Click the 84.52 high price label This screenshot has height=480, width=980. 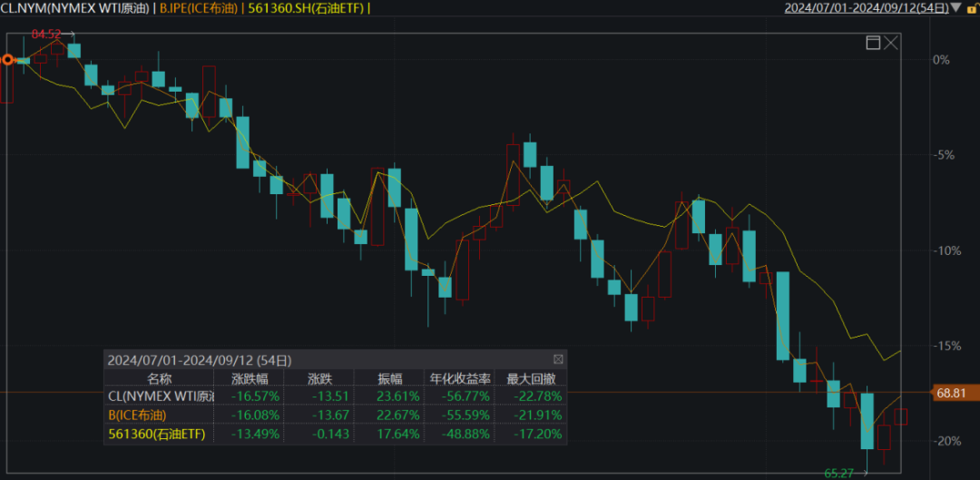click(x=46, y=34)
